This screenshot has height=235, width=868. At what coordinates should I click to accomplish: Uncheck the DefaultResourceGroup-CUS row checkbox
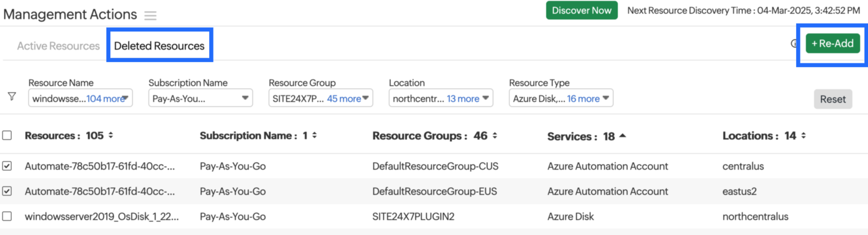click(x=7, y=166)
